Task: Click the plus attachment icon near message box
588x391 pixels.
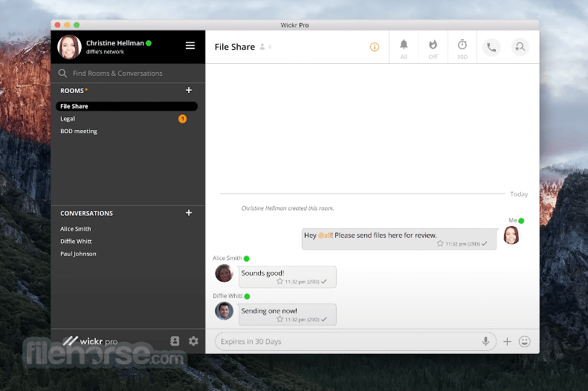Action: tap(507, 341)
